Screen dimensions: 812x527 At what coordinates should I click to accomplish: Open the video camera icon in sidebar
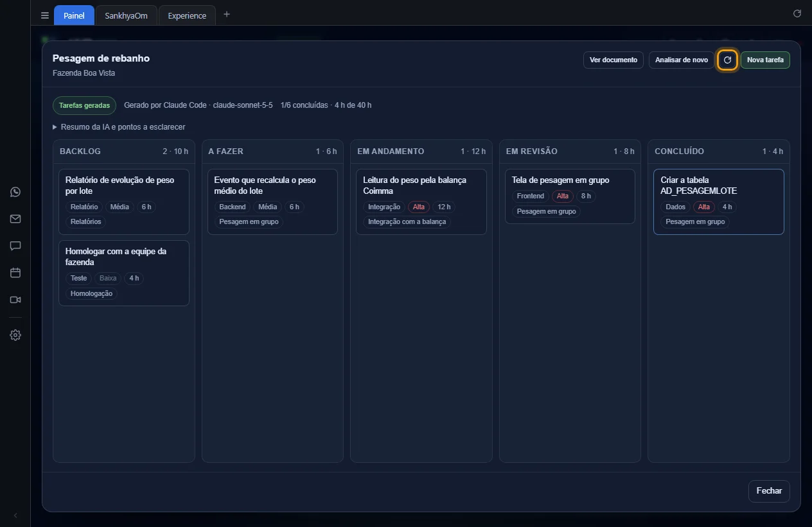tap(15, 300)
